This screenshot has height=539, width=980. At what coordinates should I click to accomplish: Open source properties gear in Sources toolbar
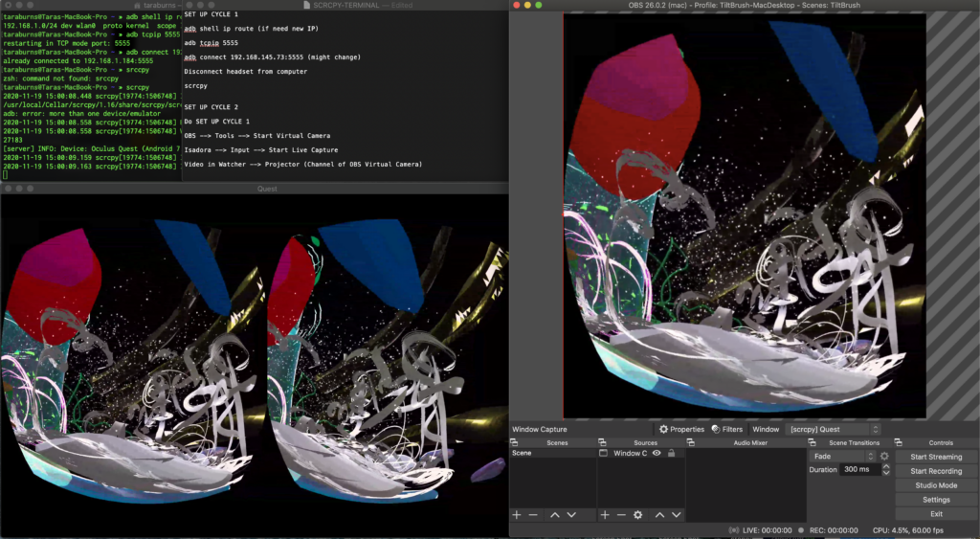[637, 515]
